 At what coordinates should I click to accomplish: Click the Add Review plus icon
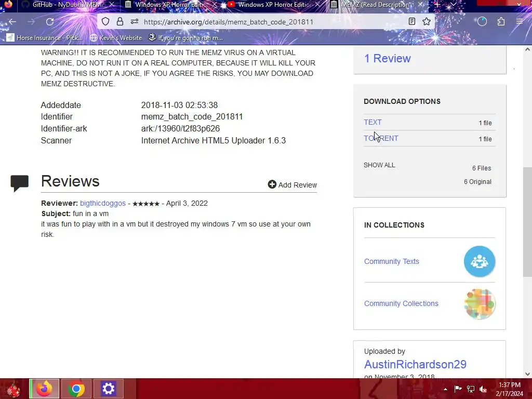pyautogui.click(x=272, y=184)
